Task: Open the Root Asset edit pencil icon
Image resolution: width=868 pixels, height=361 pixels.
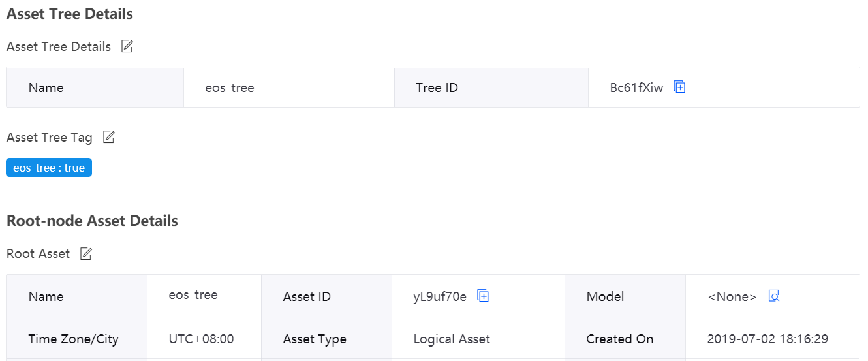Action: point(85,253)
